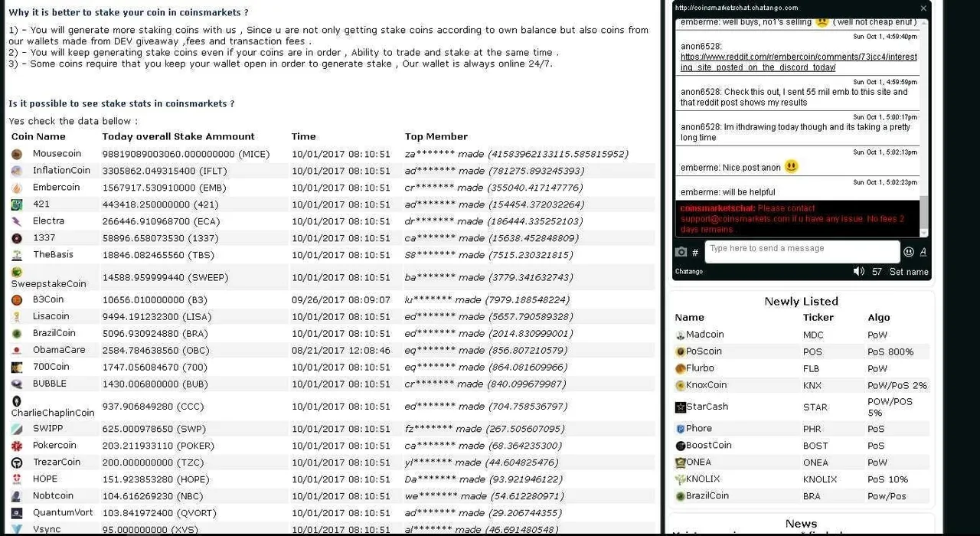Toggle the chat sound speaker icon

click(x=859, y=272)
